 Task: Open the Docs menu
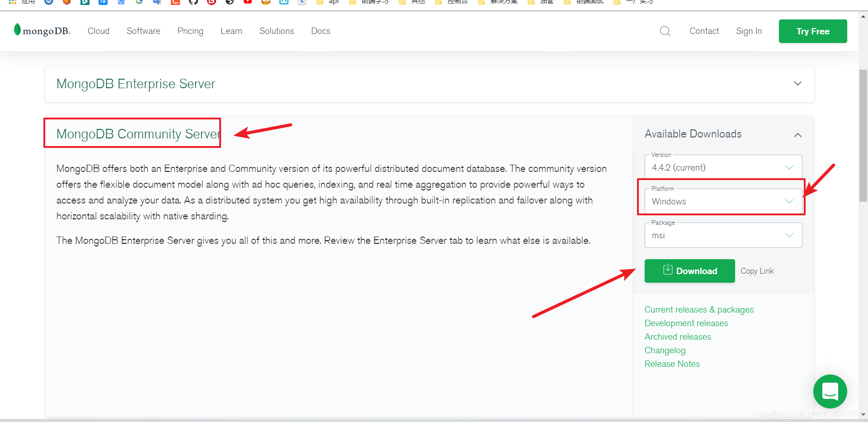321,31
